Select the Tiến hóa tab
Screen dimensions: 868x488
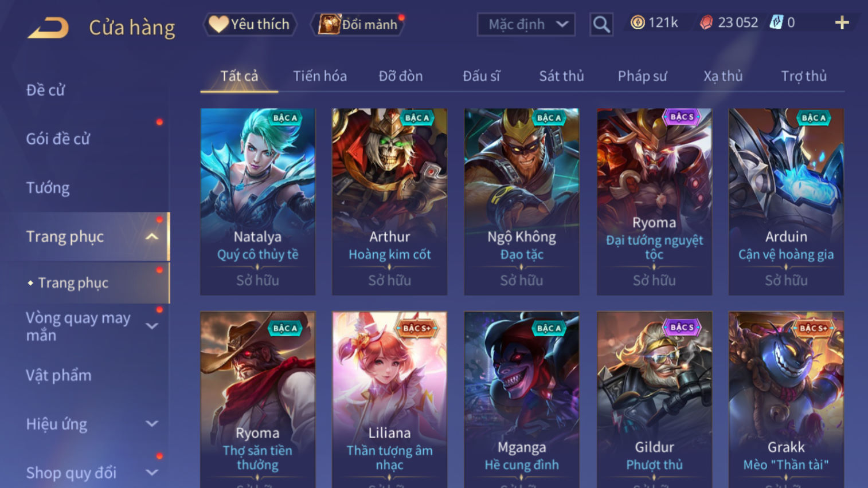320,76
